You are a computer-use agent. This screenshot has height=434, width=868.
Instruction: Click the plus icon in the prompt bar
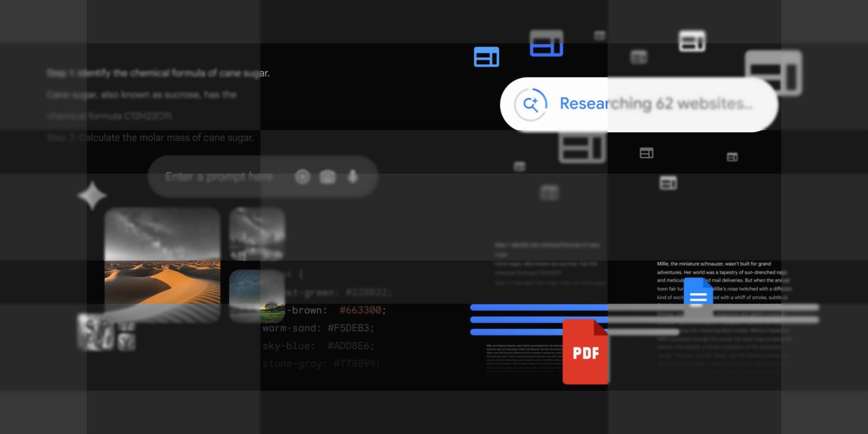(x=302, y=177)
